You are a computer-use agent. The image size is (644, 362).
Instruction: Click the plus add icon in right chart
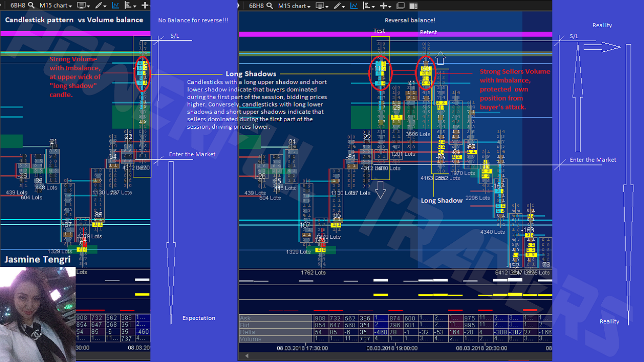pyautogui.click(x=384, y=6)
